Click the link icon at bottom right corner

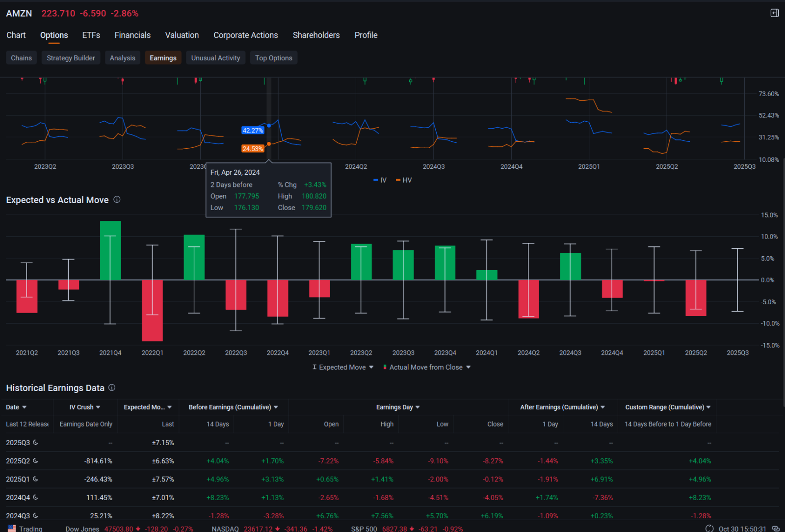click(776, 529)
